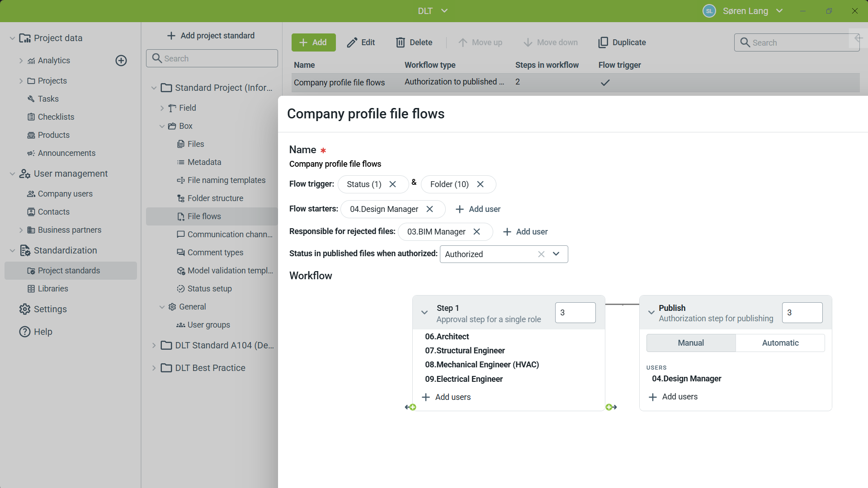Image resolution: width=868 pixels, height=488 pixels.
Task: Open Tasks in the sidebar
Action: [48, 99]
